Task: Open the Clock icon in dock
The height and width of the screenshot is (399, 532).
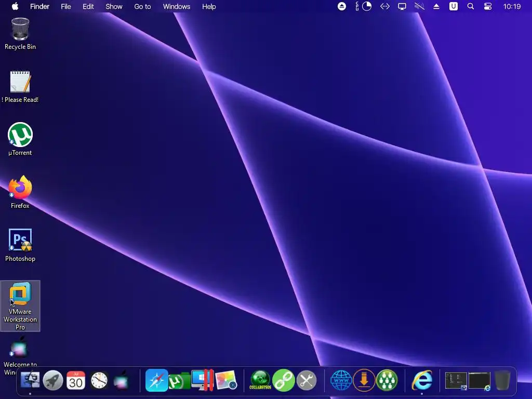Action: point(99,380)
